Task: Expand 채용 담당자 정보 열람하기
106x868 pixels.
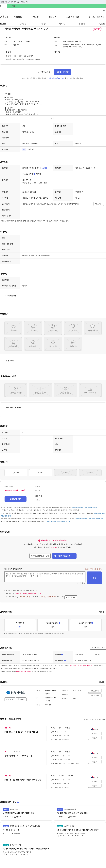Action: pyautogui.click(x=64, y=556)
